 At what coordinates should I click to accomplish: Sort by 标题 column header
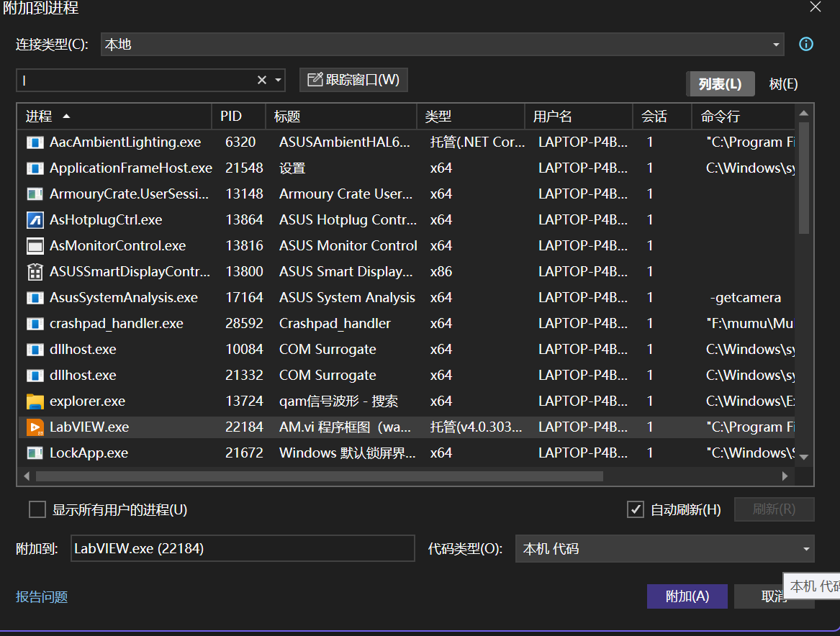click(x=340, y=116)
